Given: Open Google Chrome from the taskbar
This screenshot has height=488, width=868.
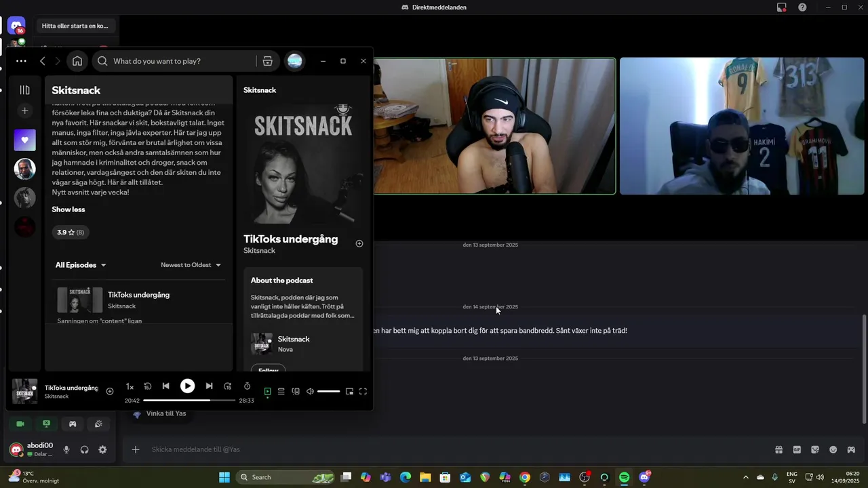Looking at the screenshot, I should [x=525, y=477].
